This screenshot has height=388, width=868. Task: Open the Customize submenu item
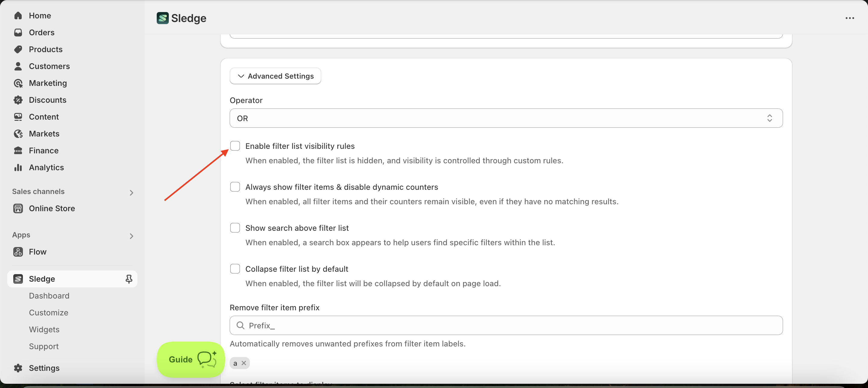pos(49,313)
